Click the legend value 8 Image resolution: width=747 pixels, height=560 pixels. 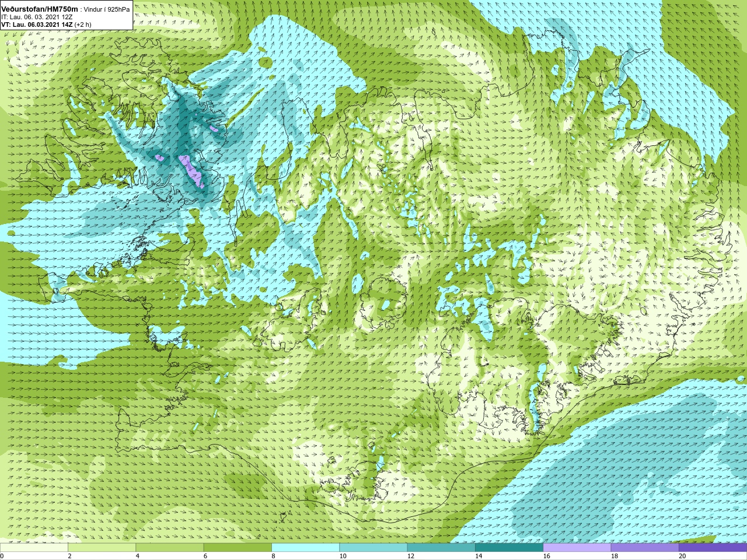(x=273, y=556)
